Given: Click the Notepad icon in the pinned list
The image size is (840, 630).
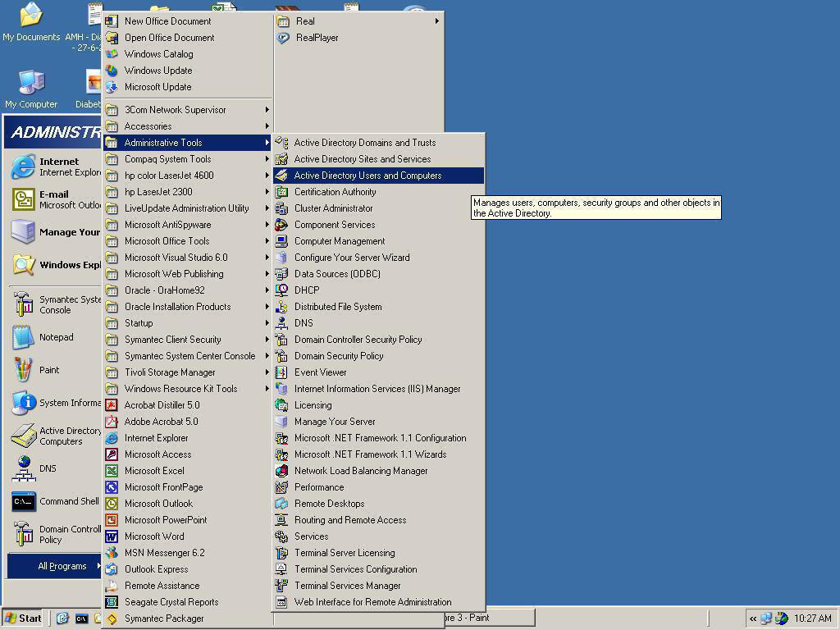Looking at the screenshot, I should [x=23, y=337].
